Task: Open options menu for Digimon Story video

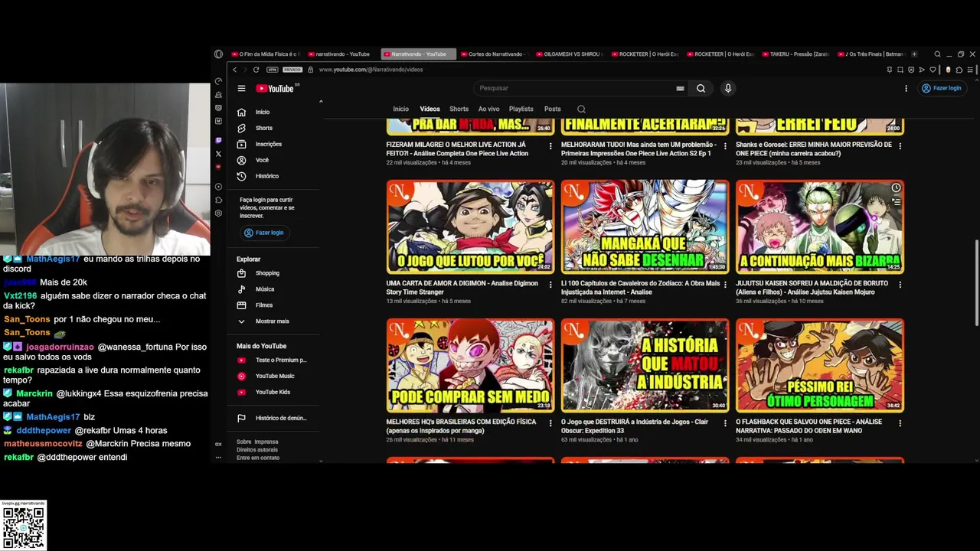Action: click(550, 285)
